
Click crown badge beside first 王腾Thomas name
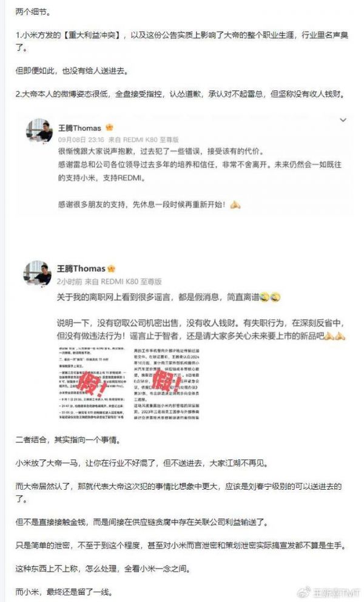pyautogui.click(x=109, y=128)
